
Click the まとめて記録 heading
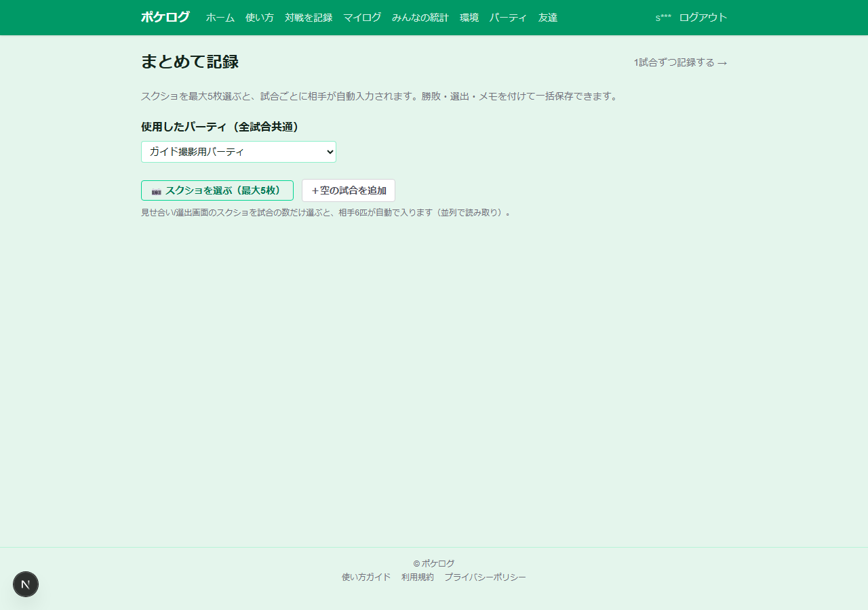point(190,62)
